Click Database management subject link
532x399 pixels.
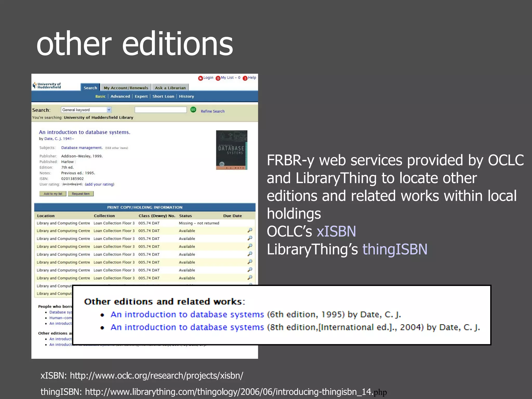tap(82, 148)
